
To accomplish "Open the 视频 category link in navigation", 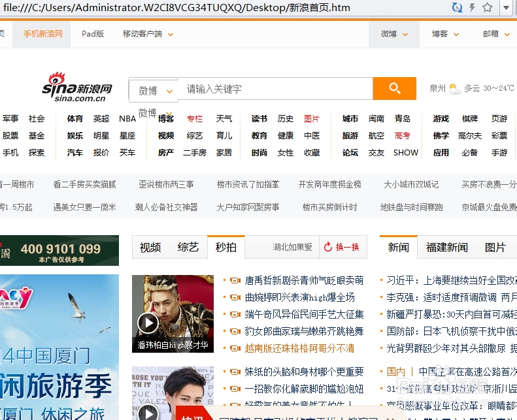I will point(166,136).
